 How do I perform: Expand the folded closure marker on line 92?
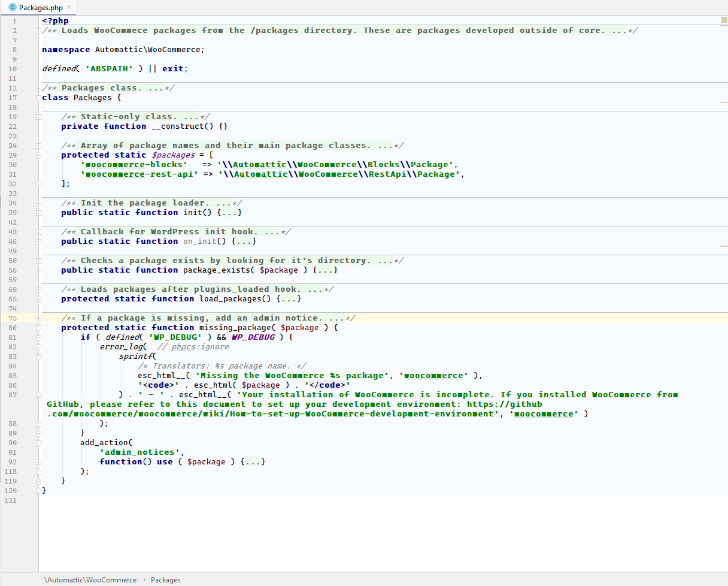[x=39, y=462]
